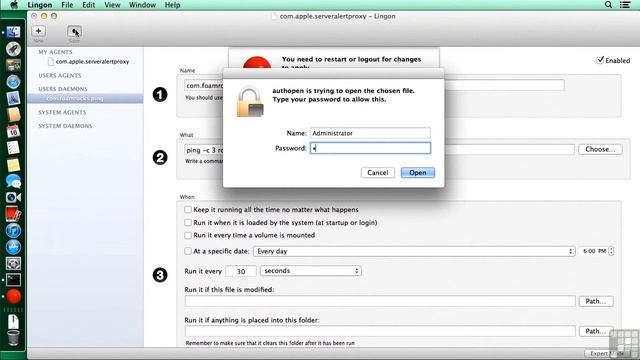Click the SYSTEM DAEMONS sidebar heading
Image resolution: width=640 pixels, height=360 pixels.
[x=65, y=126]
